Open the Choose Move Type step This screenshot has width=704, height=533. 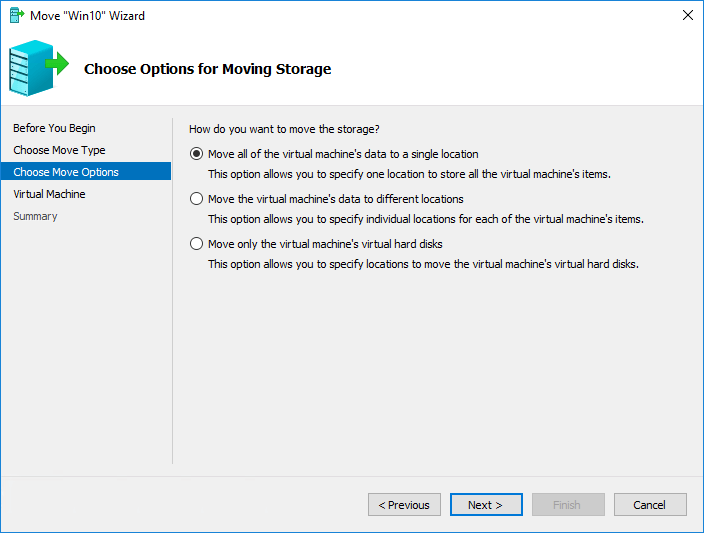(59, 150)
